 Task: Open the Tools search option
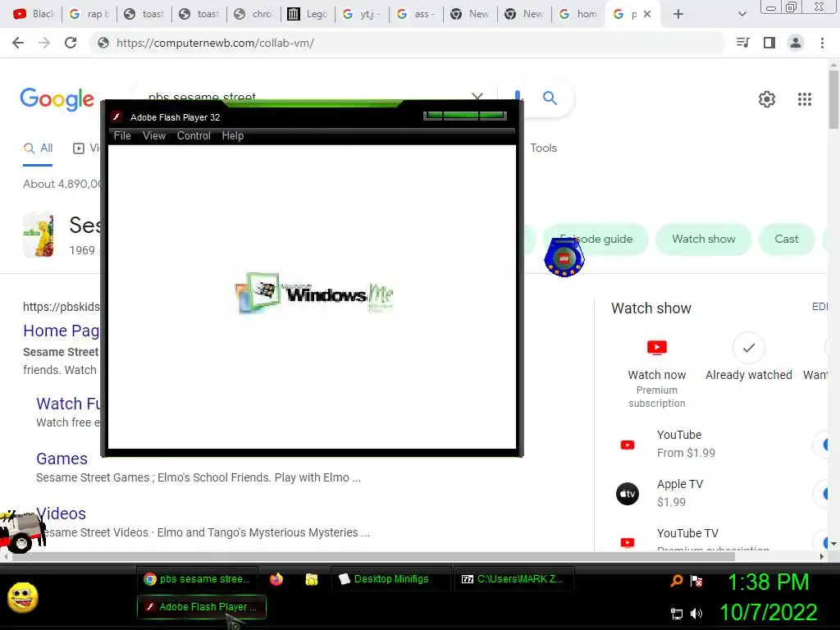(543, 148)
